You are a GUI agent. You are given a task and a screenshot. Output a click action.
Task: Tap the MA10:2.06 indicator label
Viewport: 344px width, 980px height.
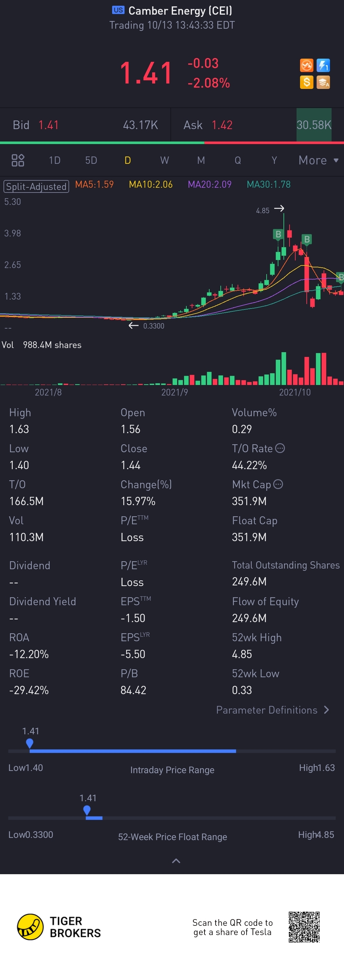coord(151,185)
